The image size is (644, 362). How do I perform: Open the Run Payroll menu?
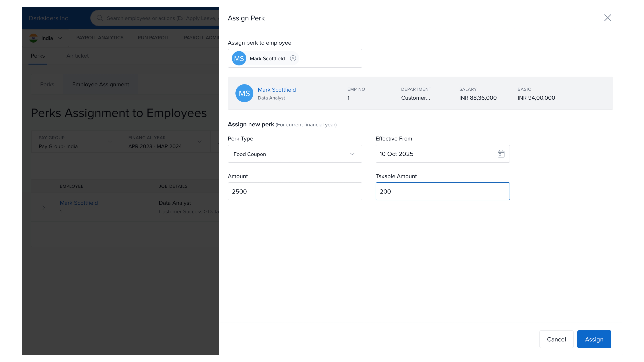pos(153,37)
